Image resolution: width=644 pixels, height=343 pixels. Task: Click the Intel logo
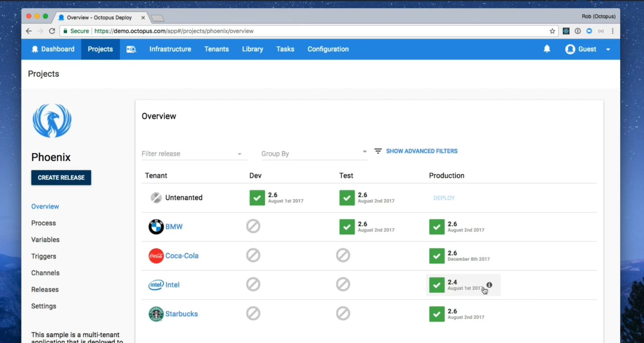(x=156, y=285)
